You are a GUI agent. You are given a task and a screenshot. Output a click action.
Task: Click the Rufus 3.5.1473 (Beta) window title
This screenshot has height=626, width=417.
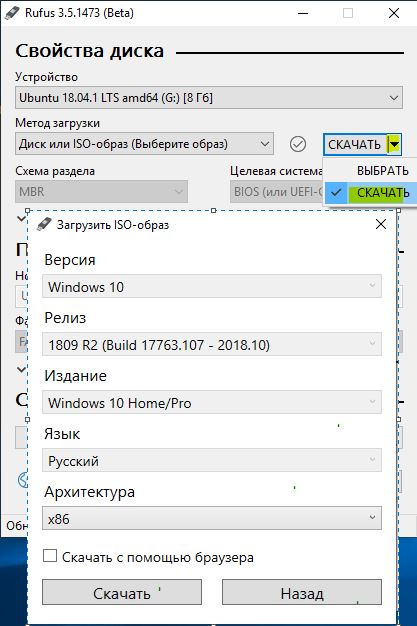click(79, 13)
